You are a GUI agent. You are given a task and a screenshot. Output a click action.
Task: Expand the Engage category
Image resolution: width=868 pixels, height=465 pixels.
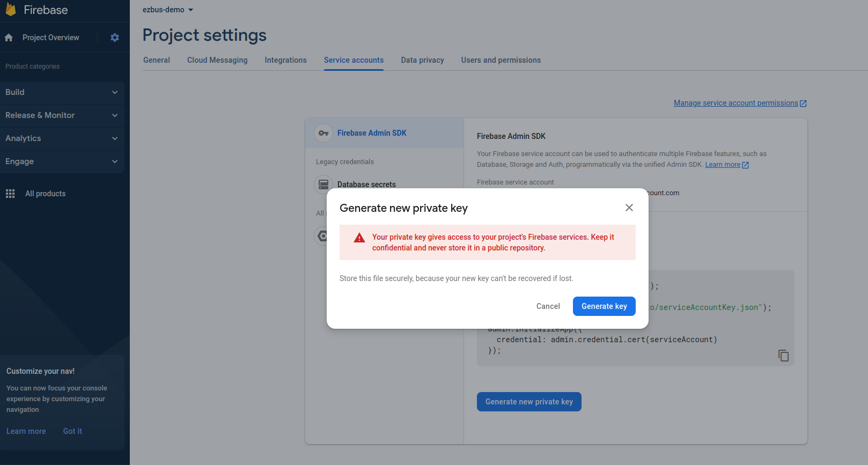[62, 161]
